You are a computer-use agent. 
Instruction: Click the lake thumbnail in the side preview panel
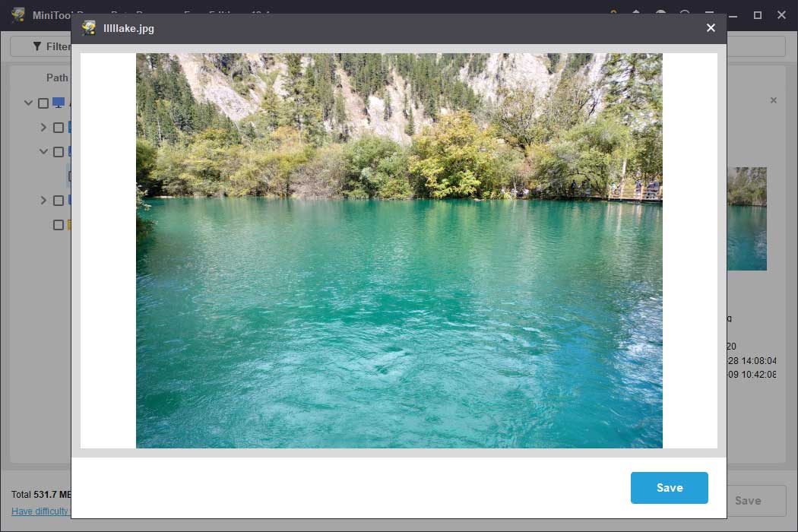tap(746, 219)
